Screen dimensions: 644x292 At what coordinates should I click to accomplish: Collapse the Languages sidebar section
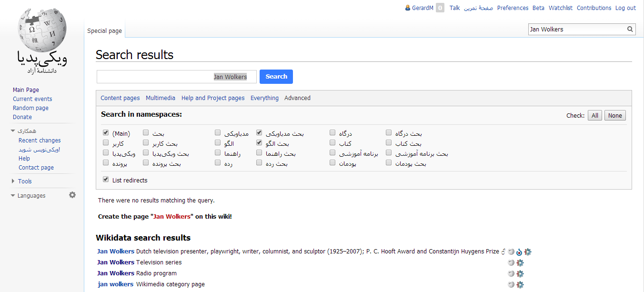pos(13,195)
